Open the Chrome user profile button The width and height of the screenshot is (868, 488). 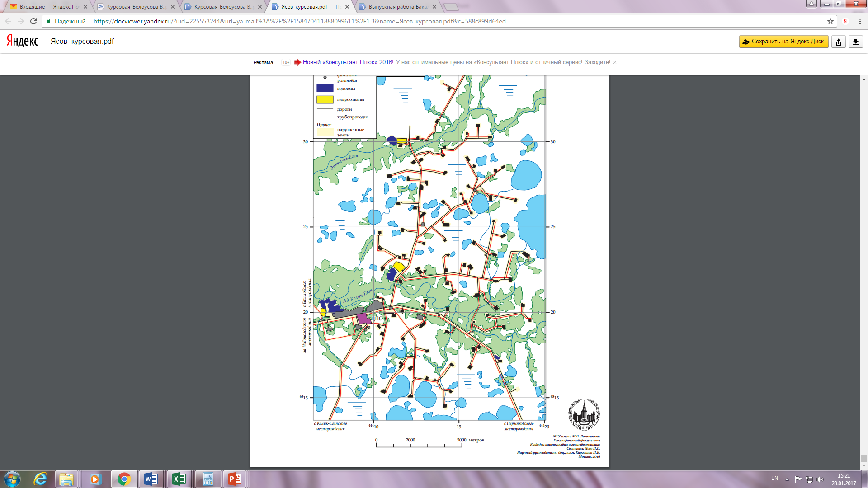(811, 4)
